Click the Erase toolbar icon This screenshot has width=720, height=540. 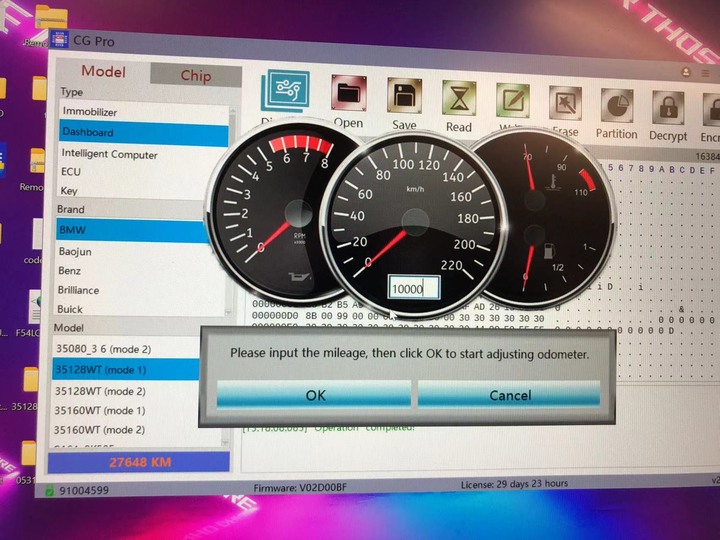pos(565,103)
